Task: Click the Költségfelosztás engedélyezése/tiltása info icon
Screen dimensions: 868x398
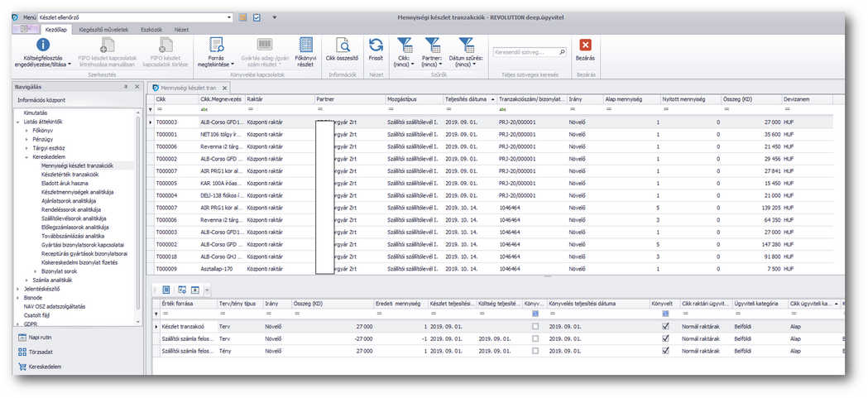Action: [45, 45]
